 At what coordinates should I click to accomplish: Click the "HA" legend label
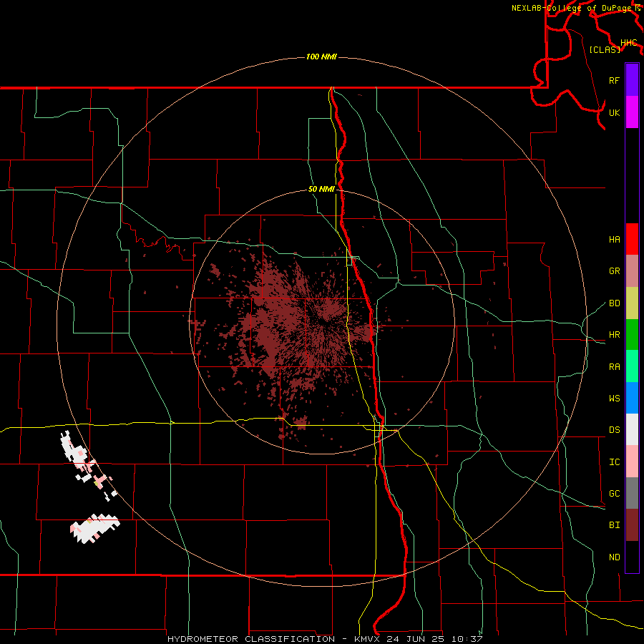(x=614, y=240)
